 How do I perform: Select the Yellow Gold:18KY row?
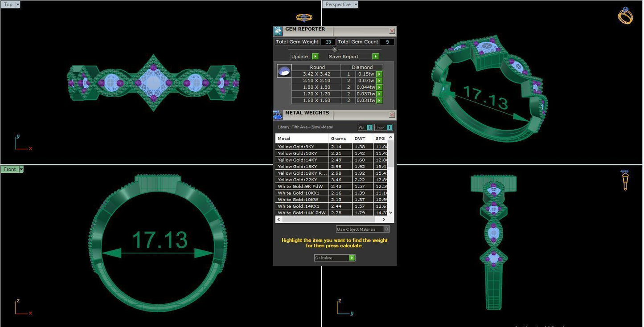pos(332,167)
